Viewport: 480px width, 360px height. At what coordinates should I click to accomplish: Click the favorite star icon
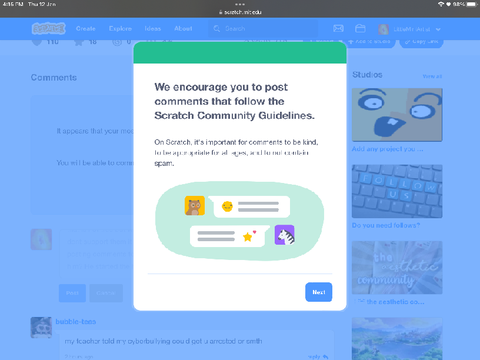79,43
